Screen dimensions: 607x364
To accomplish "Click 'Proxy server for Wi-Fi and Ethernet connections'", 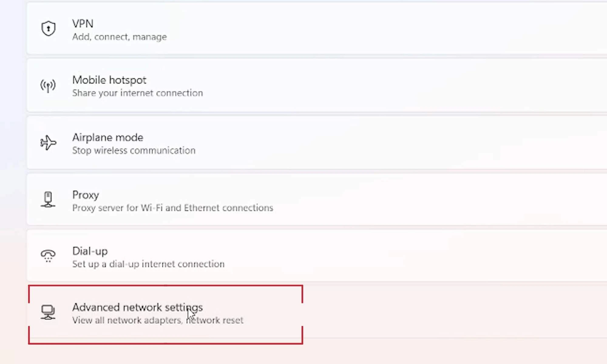I will [x=173, y=208].
